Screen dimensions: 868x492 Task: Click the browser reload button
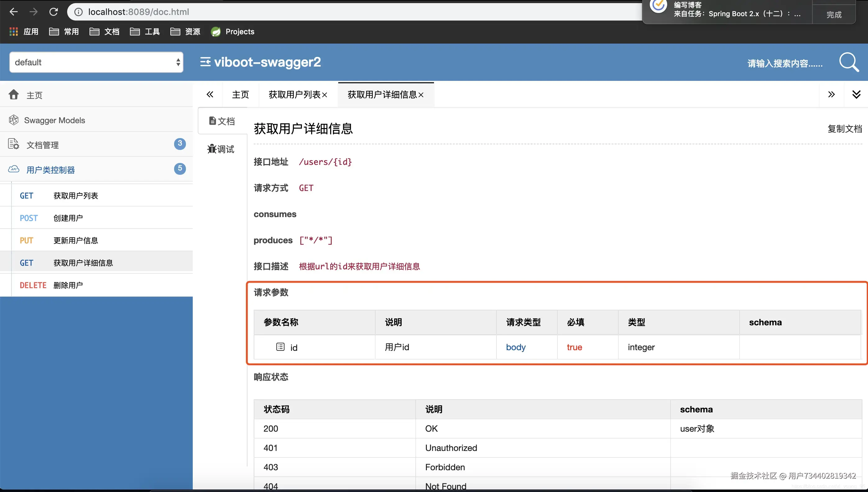click(54, 12)
